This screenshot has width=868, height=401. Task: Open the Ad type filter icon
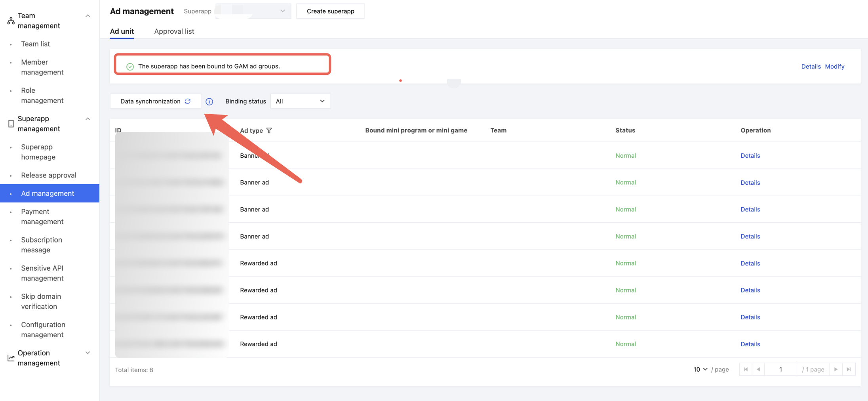click(x=269, y=130)
